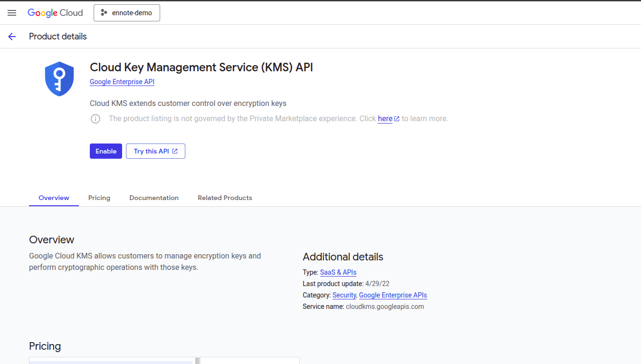This screenshot has height=364, width=641.
Task: Click the 'Additional details' heading
Action: tap(343, 257)
